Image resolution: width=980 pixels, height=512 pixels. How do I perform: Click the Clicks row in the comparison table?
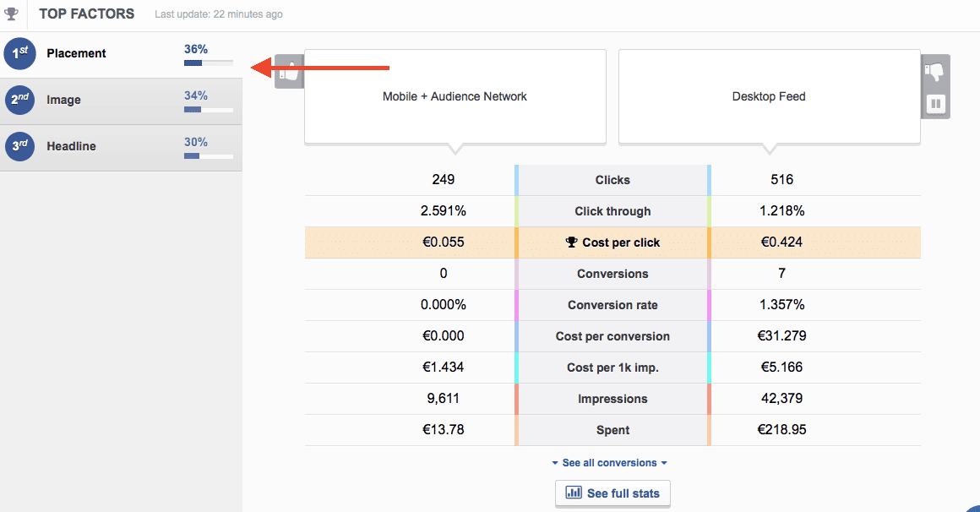pos(612,179)
